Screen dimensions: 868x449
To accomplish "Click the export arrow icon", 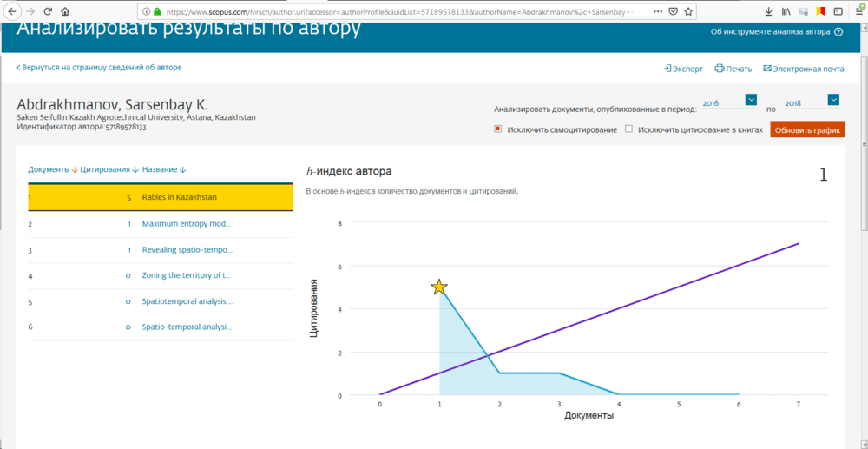I will [x=667, y=69].
